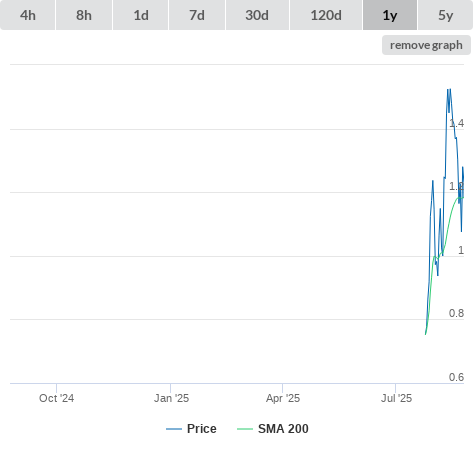Click the blue price line peak

tap(449, 90)
